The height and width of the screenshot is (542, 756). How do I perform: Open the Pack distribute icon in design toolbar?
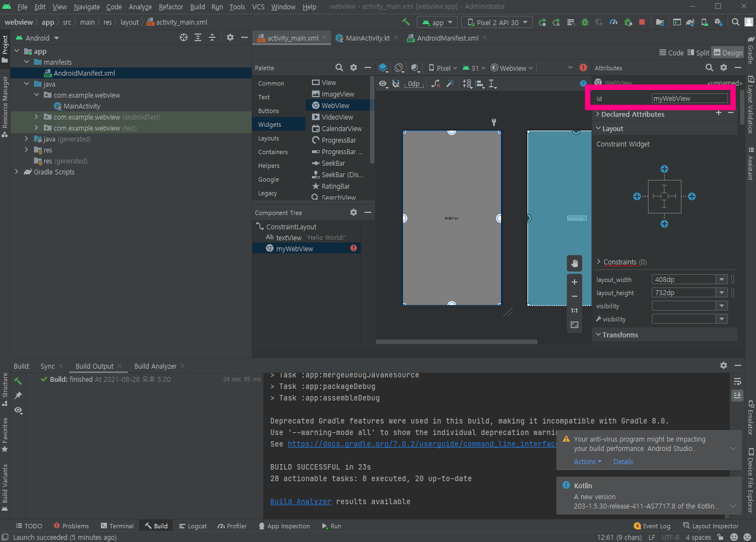pos(467,83)
